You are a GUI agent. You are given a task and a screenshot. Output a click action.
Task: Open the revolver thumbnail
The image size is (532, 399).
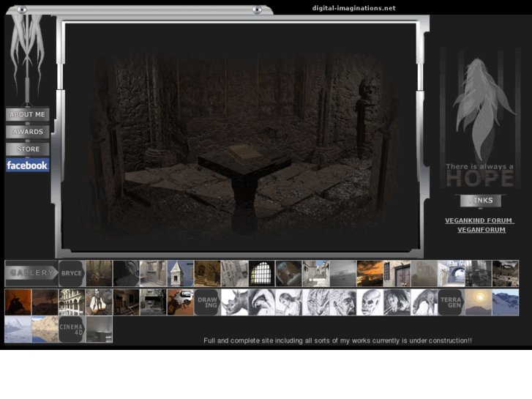pos(181,302)
